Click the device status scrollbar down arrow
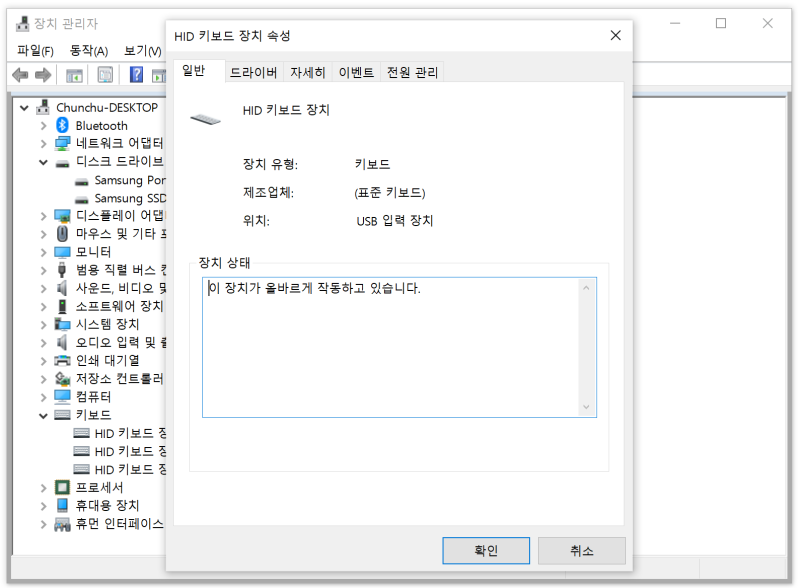Image resolution: width=800 pixels, height=588 pixels. (x=586, y=407)
